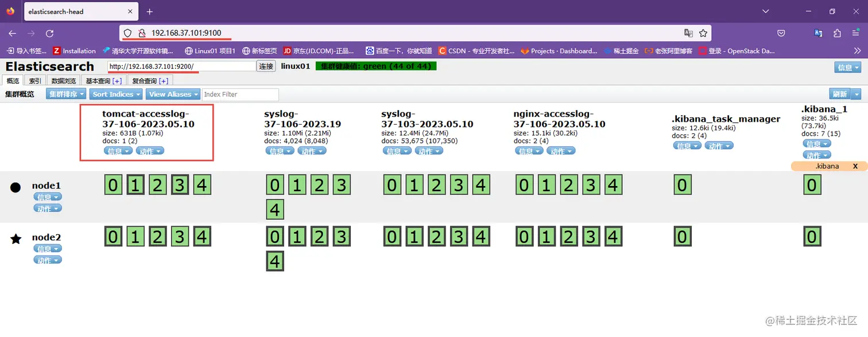Open the list-all-tabs chevron in the title bar

pyautogui.click(x=765, y=11)
